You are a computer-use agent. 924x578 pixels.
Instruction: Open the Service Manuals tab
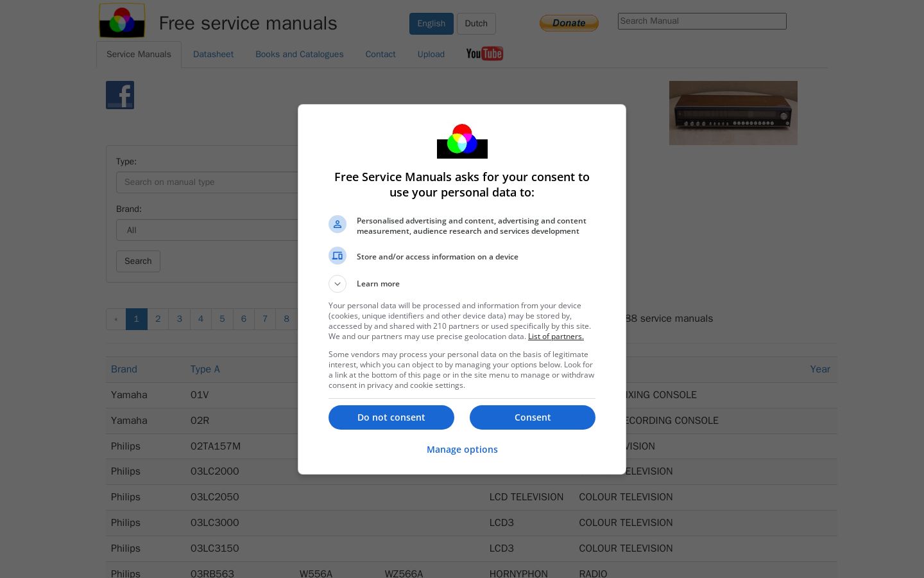coord(139,55)
